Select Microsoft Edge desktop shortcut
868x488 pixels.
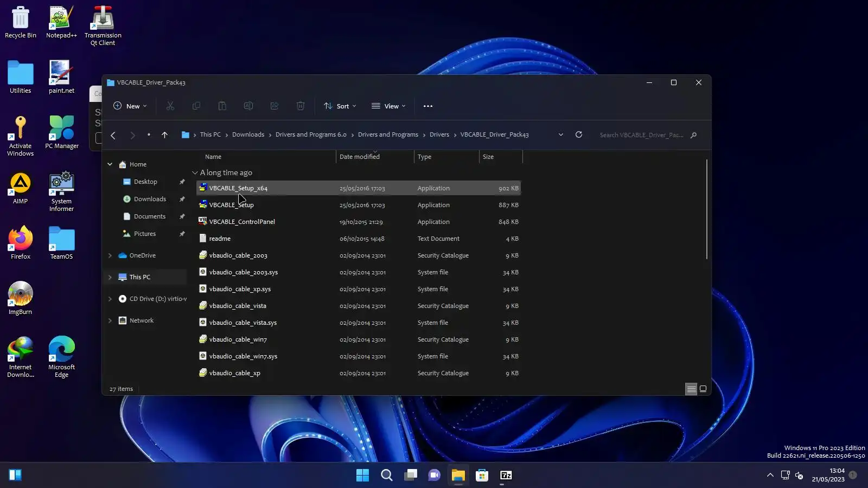click(61, 357)
